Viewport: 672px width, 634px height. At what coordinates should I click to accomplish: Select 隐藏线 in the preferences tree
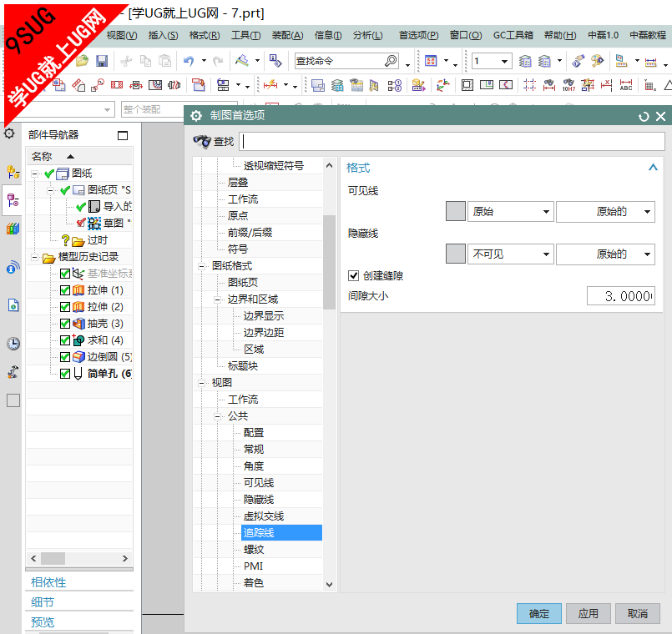point(259,500)
